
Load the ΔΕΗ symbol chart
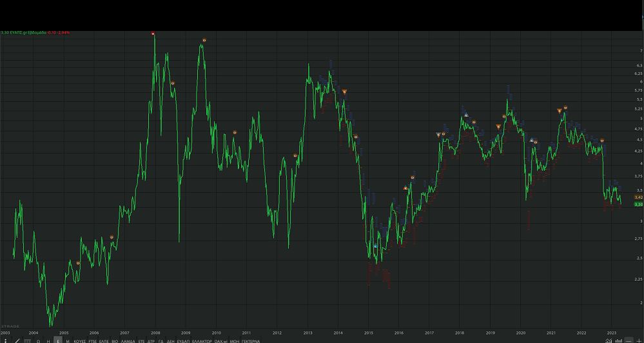tap(171, 341)
